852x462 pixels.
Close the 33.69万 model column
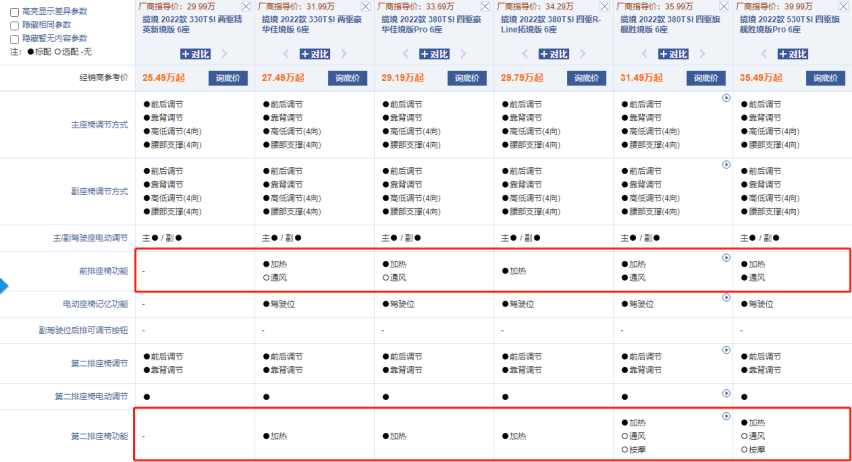coord(485,7)
